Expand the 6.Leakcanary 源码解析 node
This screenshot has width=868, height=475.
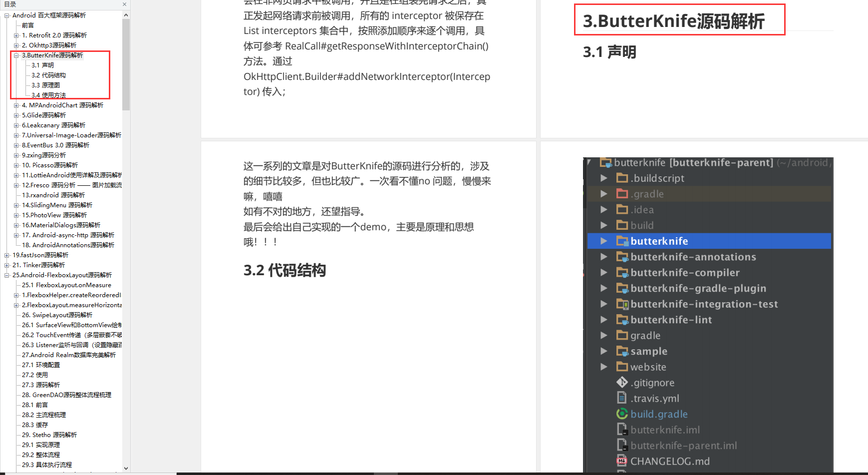(x=16, y=125)
